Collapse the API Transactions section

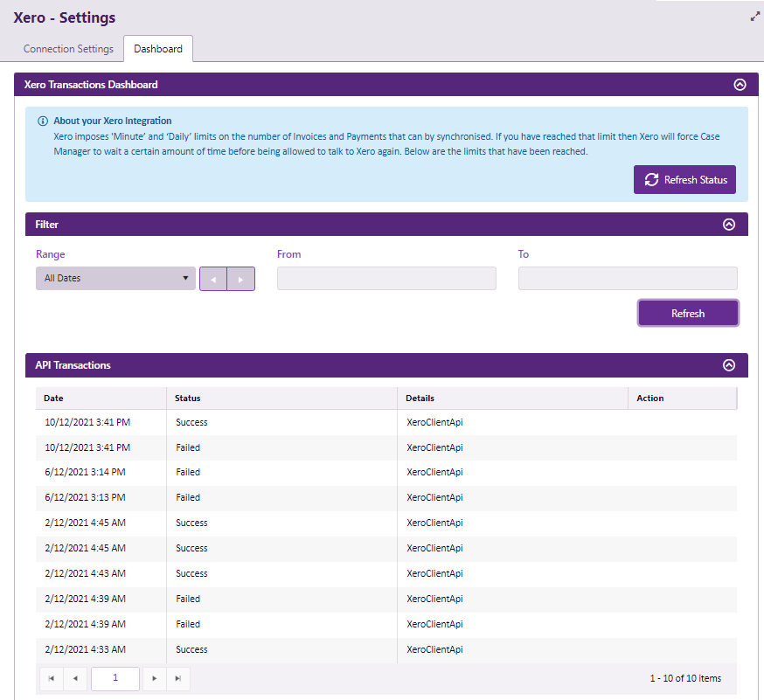pyautogui.click(x=729, y=365)
